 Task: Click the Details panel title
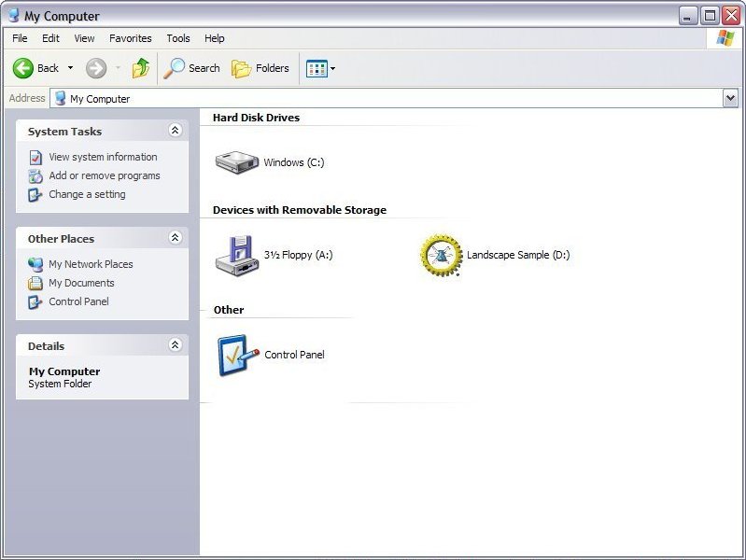pos(46,346)
